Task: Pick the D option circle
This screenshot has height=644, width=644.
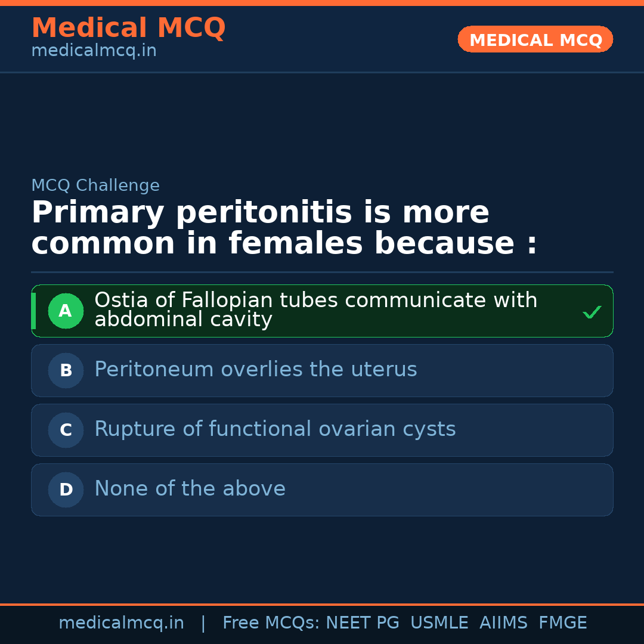Action: [x=66, y=490]
